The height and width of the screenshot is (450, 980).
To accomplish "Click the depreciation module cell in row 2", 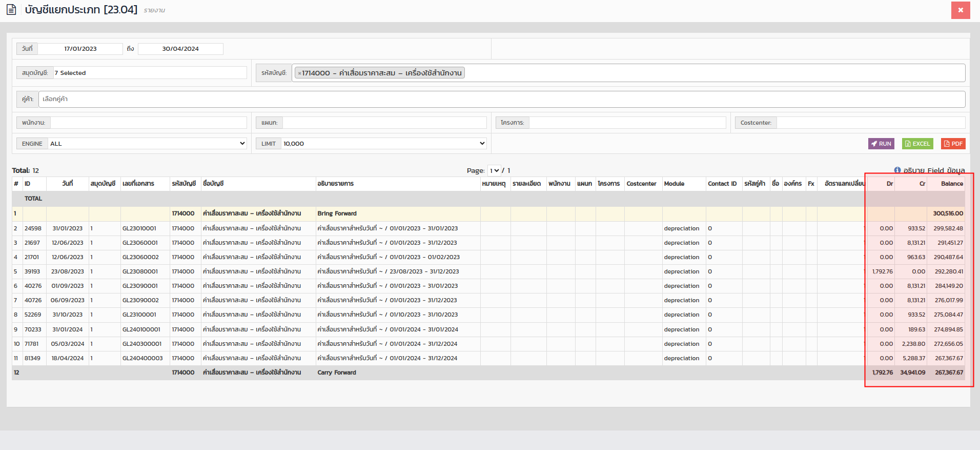I will (x=681, y=228).
